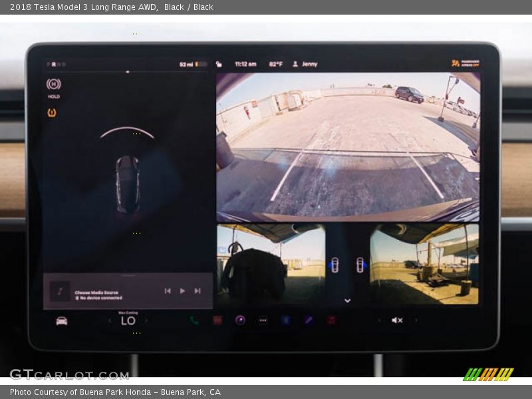This screenshot has height=399, width=532.
Task: Open the Jenny driver profile menu
Action: point(305,65)
